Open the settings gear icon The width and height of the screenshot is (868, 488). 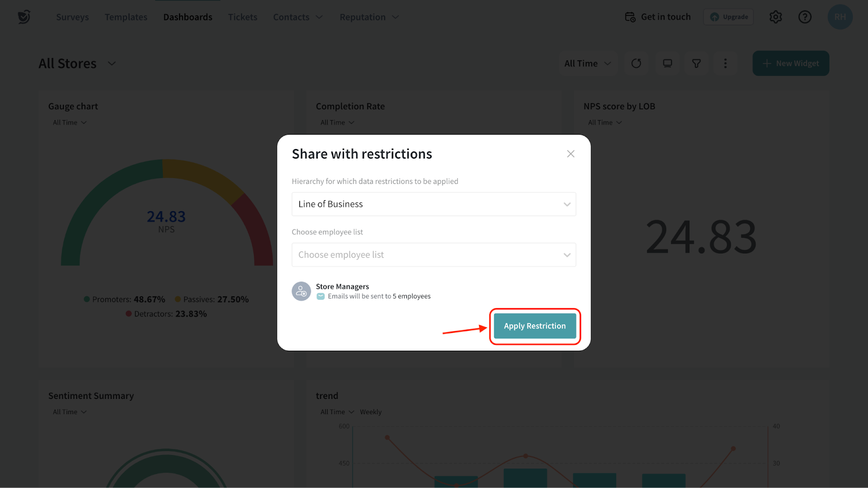pyautogui.click(x=776, y=17)
